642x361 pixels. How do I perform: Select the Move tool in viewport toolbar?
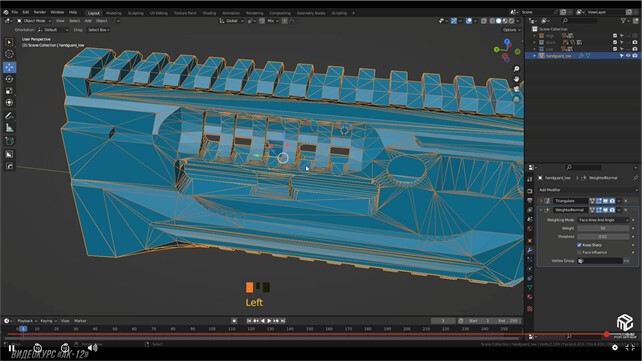[9, 67]
